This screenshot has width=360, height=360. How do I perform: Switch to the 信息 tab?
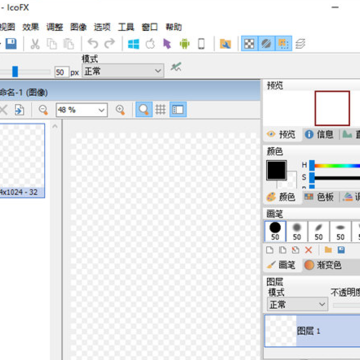[319, 135]
